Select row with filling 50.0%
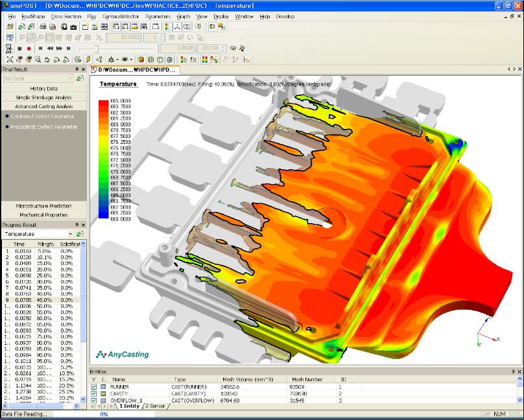 [41, 306]
